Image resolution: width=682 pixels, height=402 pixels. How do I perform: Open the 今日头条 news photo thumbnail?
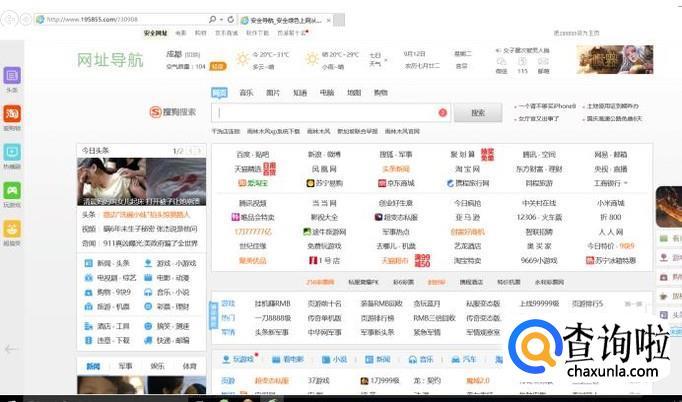(141, 182)
